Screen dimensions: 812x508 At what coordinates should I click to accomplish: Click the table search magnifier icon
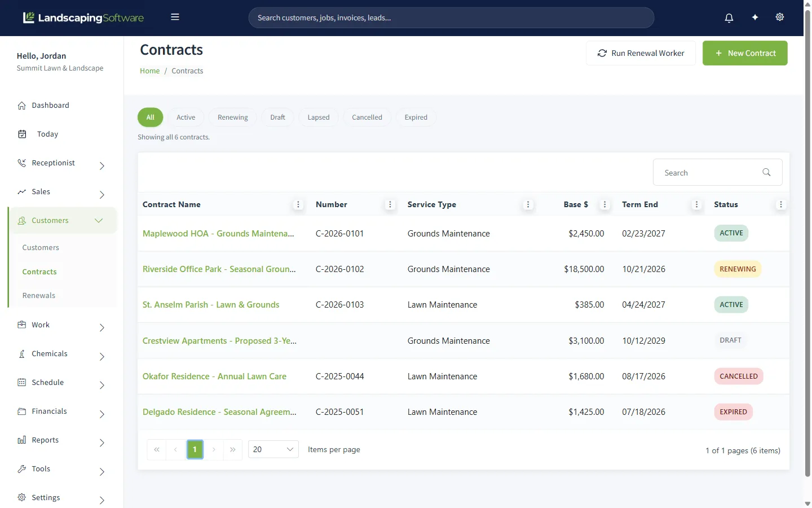[766, 172]
